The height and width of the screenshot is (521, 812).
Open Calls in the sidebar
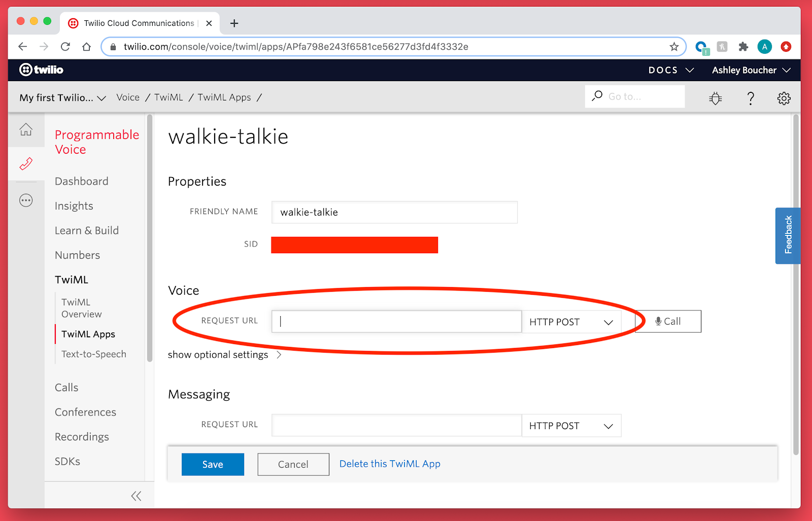coord(66,388)
